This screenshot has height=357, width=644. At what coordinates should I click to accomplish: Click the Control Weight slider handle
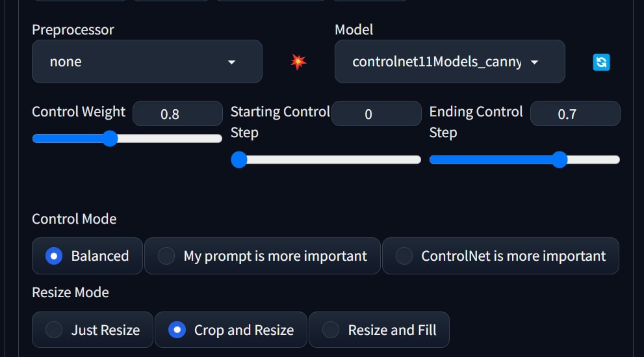point(110,139)
